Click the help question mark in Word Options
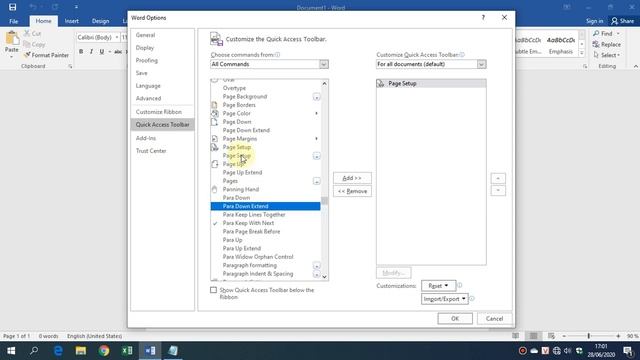The image size is (640, 360). [x=483, y=18]
